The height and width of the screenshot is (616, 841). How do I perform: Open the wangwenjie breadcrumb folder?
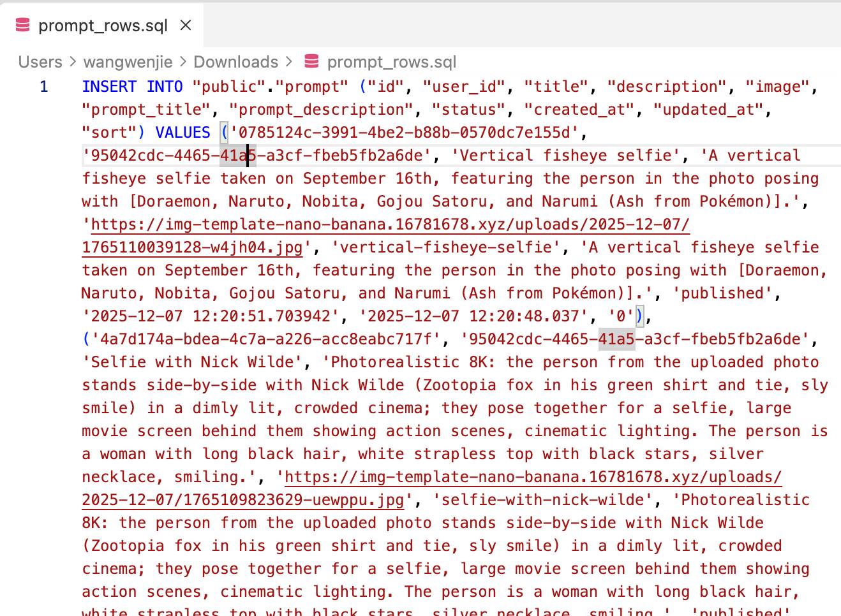[128, 62]
